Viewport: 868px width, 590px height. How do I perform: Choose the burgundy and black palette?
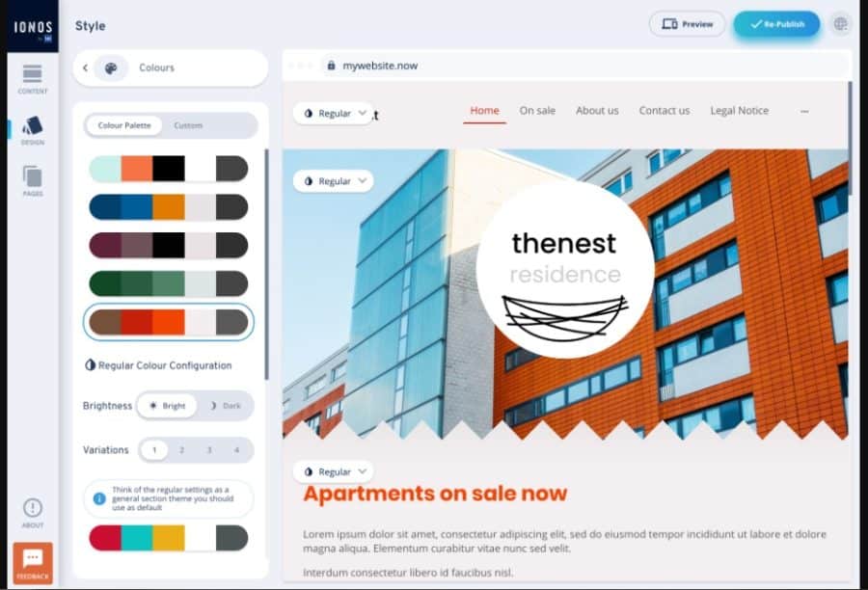pos(168,245)
